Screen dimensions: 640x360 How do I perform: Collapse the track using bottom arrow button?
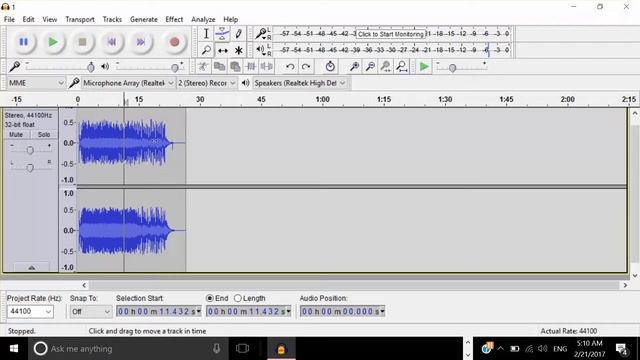pyautogui.click(x=31, y=267)
